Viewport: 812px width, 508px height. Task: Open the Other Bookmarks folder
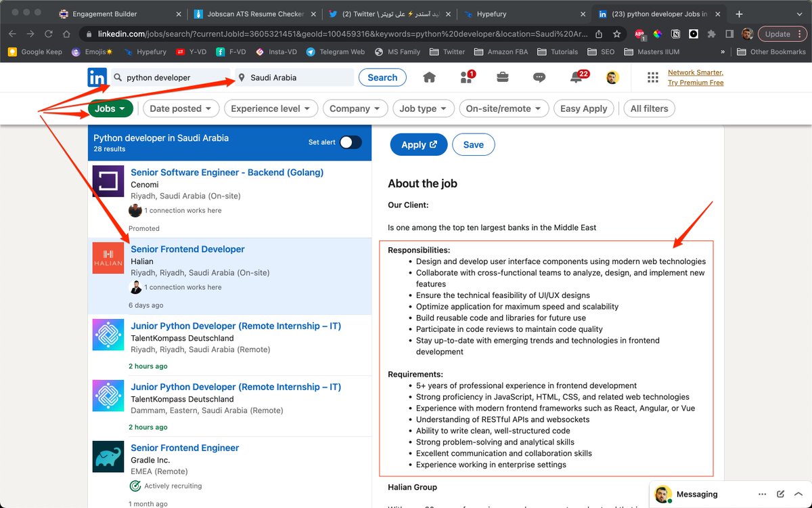click(771, 51)
